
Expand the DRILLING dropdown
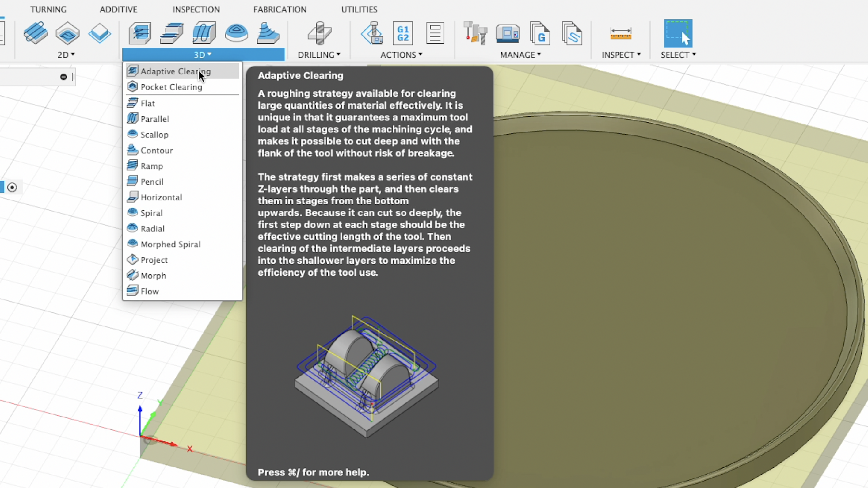click(x=319, y=55)
